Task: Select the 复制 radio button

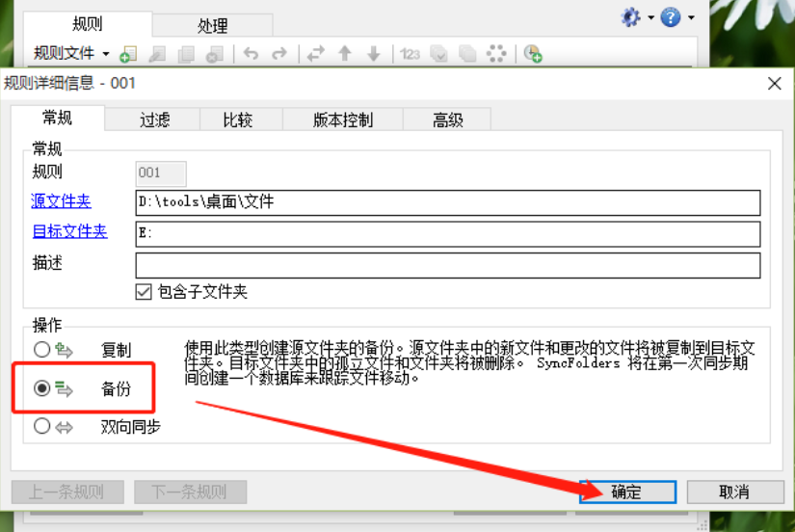Action: pyautogui.click(x=42, y=349)
